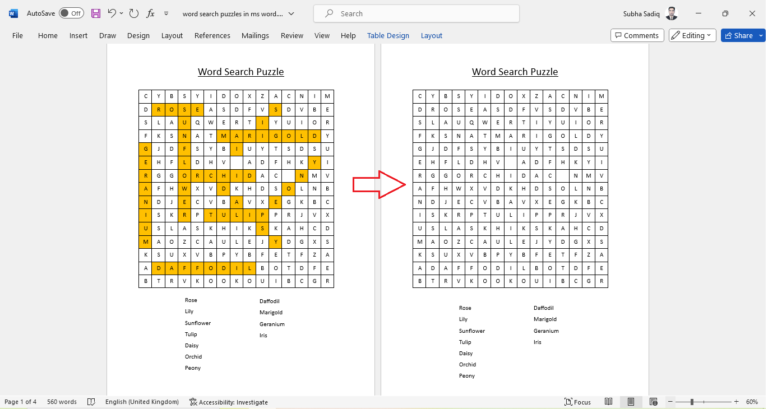Click the word Sunflower on the left page
The image size is (768, 409).
tap(197, 323)
